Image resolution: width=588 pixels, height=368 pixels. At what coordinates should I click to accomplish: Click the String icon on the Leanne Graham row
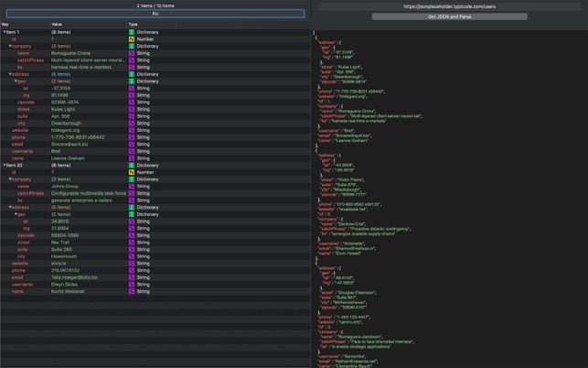tap(132, 158)
